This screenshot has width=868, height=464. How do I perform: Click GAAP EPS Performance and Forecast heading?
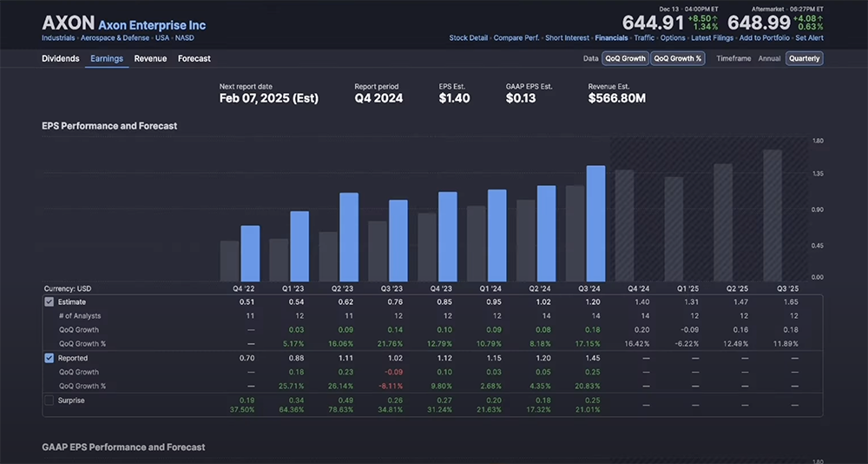point(123,447)
